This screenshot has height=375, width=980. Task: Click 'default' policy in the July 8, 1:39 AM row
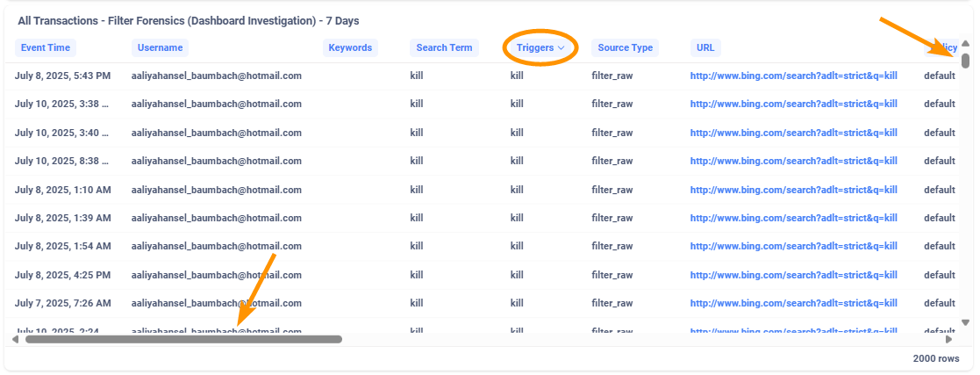pos(940,218)
